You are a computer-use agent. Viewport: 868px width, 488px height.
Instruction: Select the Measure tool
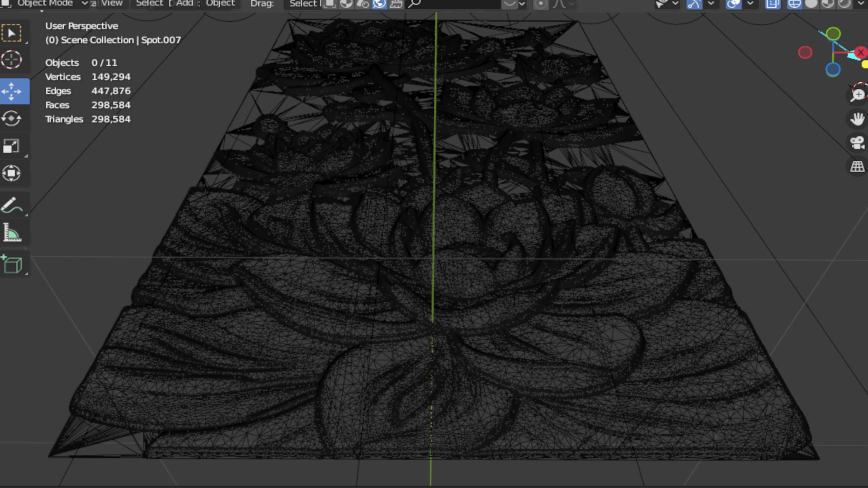click(x=12, y=233)
